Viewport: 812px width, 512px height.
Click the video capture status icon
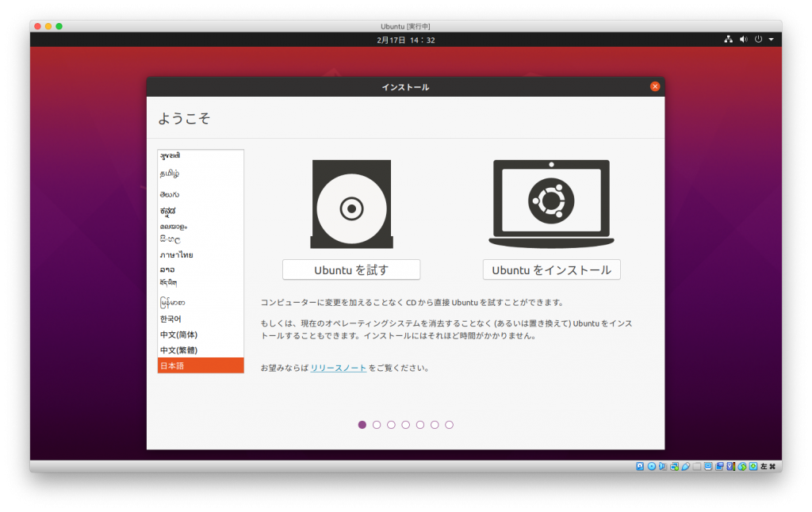719,467
